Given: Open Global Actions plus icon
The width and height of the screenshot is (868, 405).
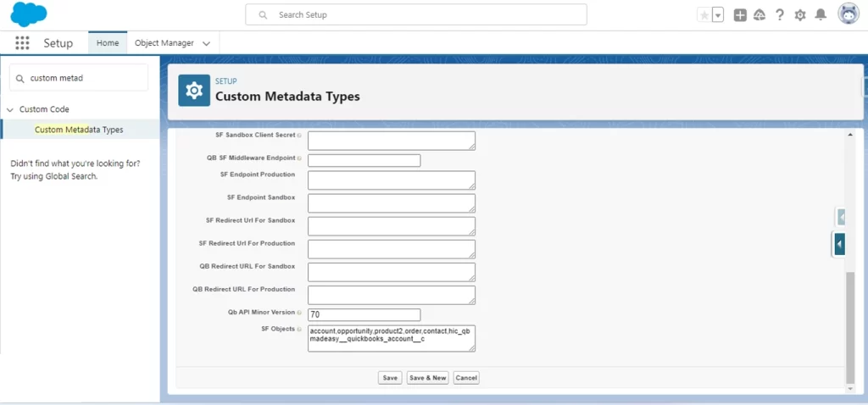Looking at the screenshot, I should [740, 15].
